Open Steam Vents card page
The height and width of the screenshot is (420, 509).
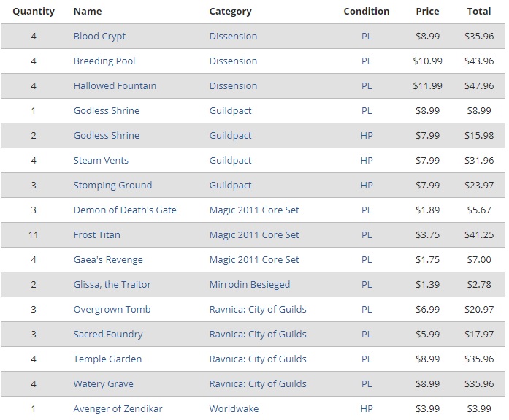click(x=101, y=161)
